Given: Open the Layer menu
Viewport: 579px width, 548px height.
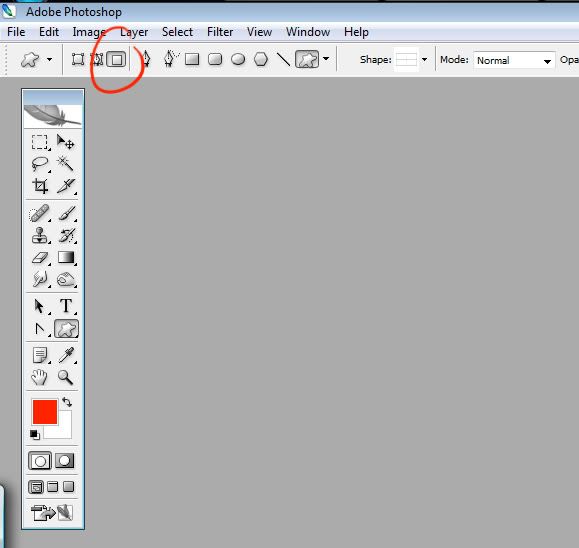Looking at the screenshot, I should (134, 32).
